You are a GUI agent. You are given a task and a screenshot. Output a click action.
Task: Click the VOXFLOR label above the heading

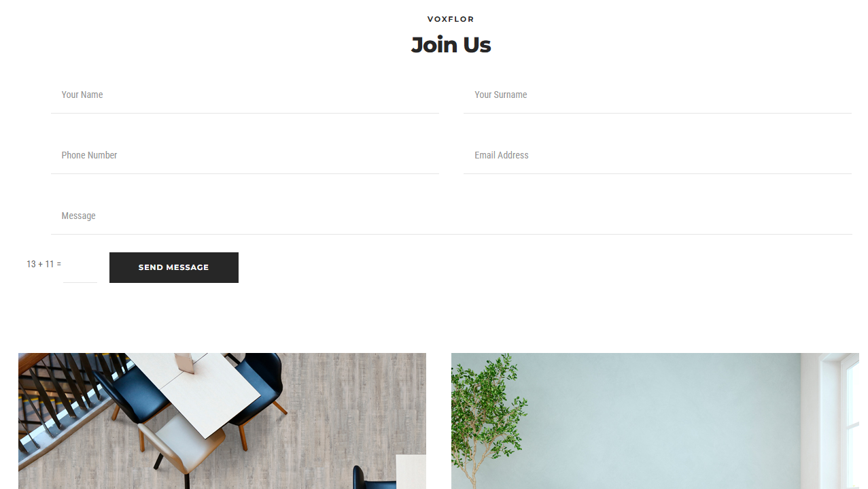[x=451, y=19]
